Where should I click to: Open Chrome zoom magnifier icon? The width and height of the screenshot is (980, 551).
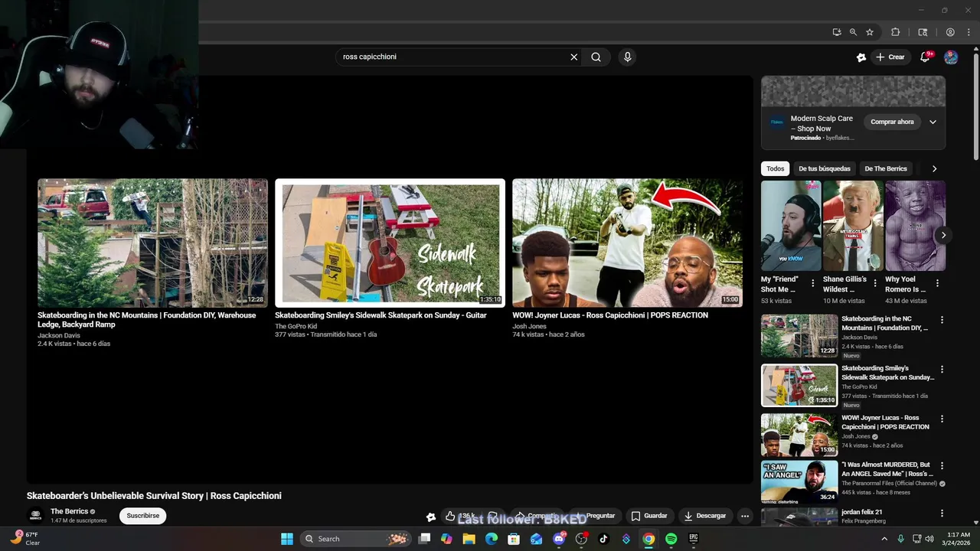click(853, 32)
